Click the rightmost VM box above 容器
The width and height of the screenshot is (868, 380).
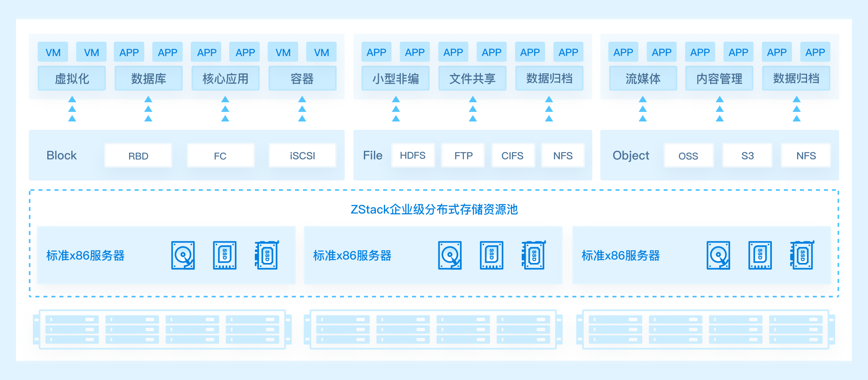coord(321,52)
